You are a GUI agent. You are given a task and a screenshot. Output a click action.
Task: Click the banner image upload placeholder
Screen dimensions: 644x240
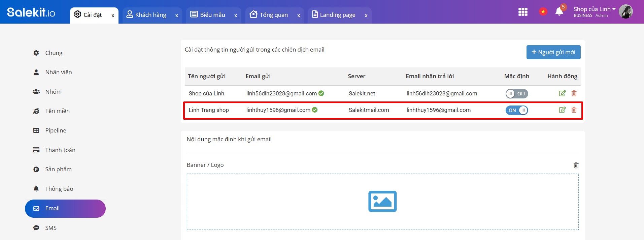point(383,202)
